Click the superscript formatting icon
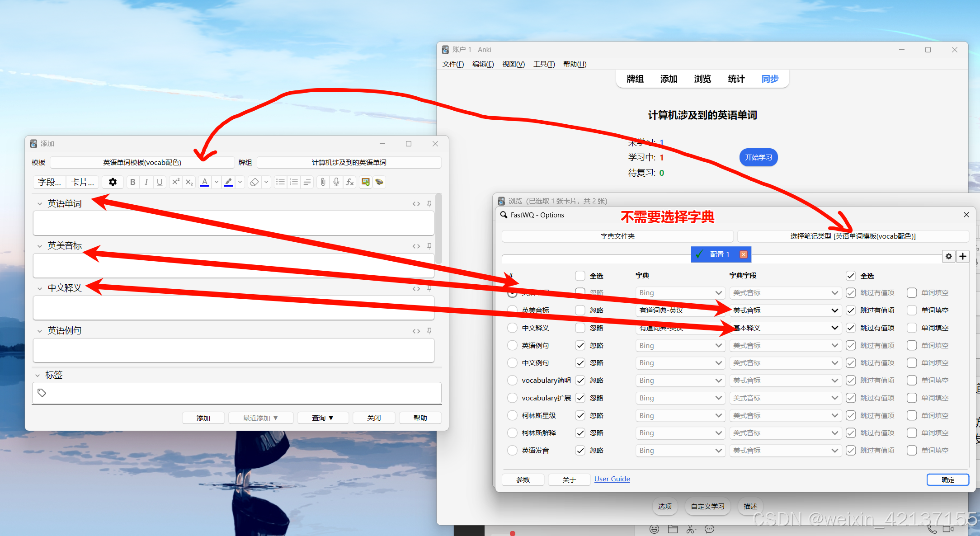The height and width of the screenshot is (536, 980). coord(175,182)
